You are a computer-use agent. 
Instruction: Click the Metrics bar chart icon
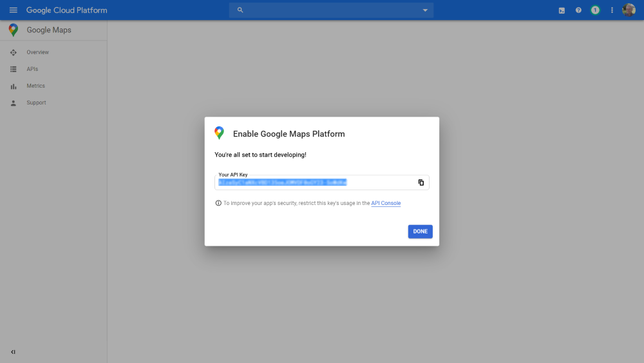coord(13,86)
